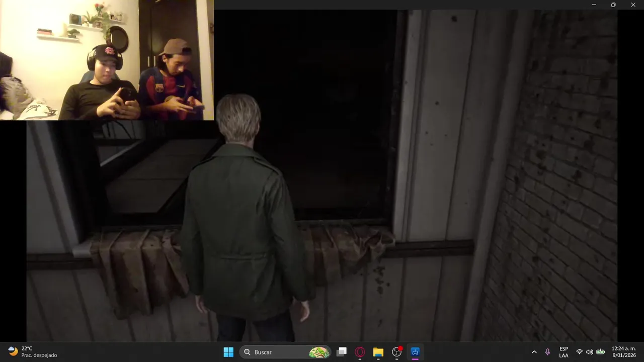
Task: Open the 22°C weather widget
Action: tap(33, 352)
